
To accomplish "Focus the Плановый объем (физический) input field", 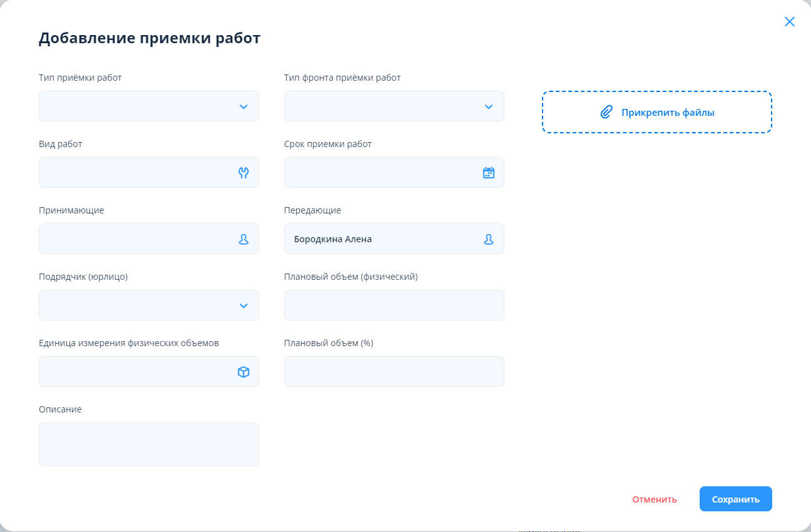I will pyautogui.click(x=394, y=305).
